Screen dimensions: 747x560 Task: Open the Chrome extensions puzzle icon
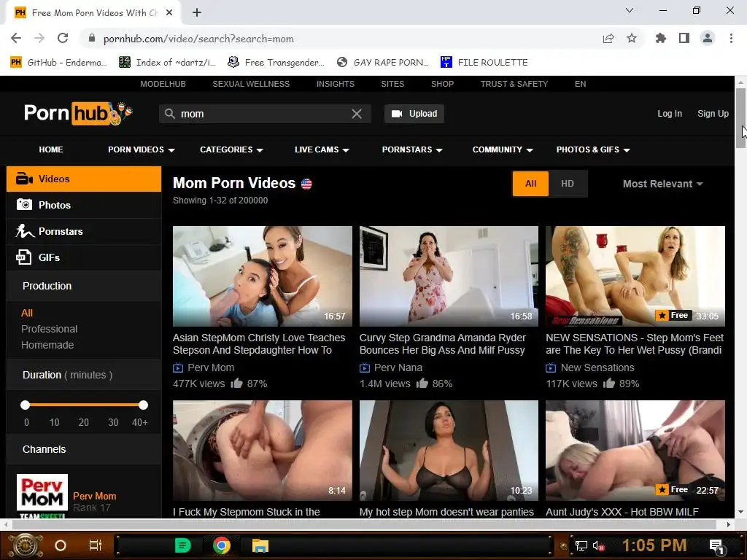click(x=661, y=39)
